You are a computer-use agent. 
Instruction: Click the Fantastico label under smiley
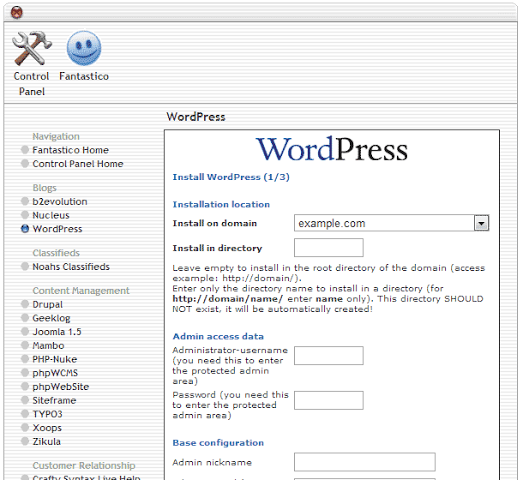pos(84,76)
